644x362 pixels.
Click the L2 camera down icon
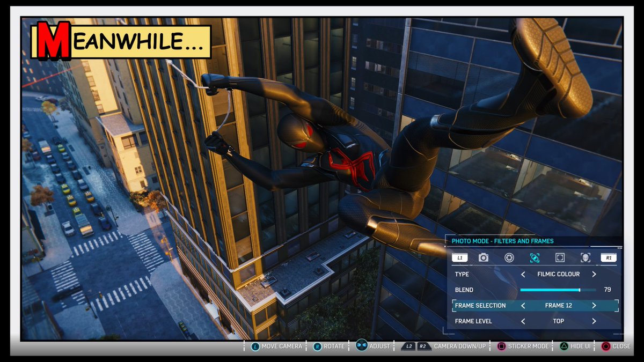tap(409, 346)
